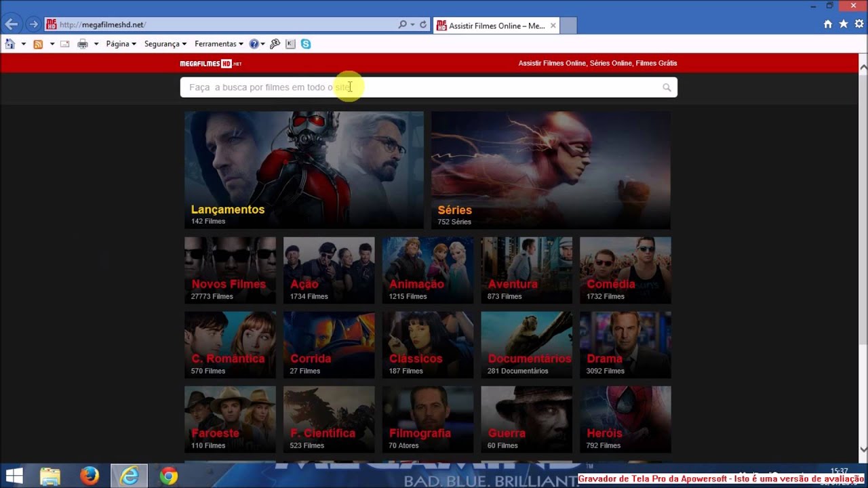
Task: Expand the Help dropdown arrow
Action: click(262, 44)
